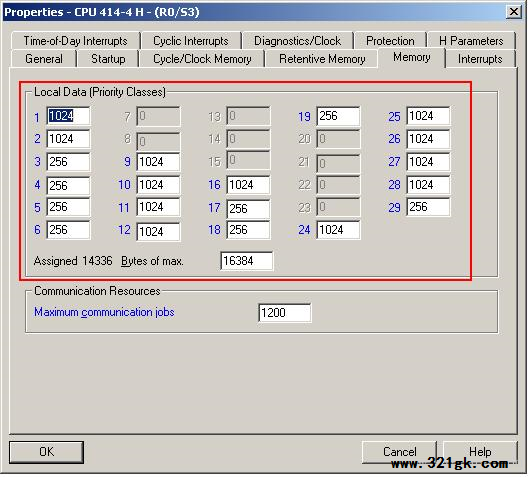528x477 pixels.
Task: Click the Memory tab
Action: pos(411,58)
